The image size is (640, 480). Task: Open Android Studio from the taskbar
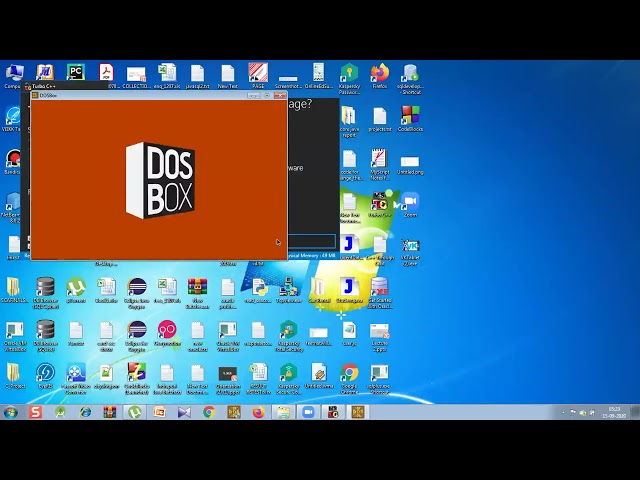60,412
